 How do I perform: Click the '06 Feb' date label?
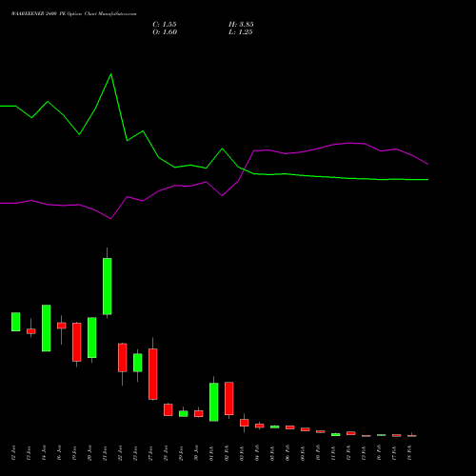point(288,453)
